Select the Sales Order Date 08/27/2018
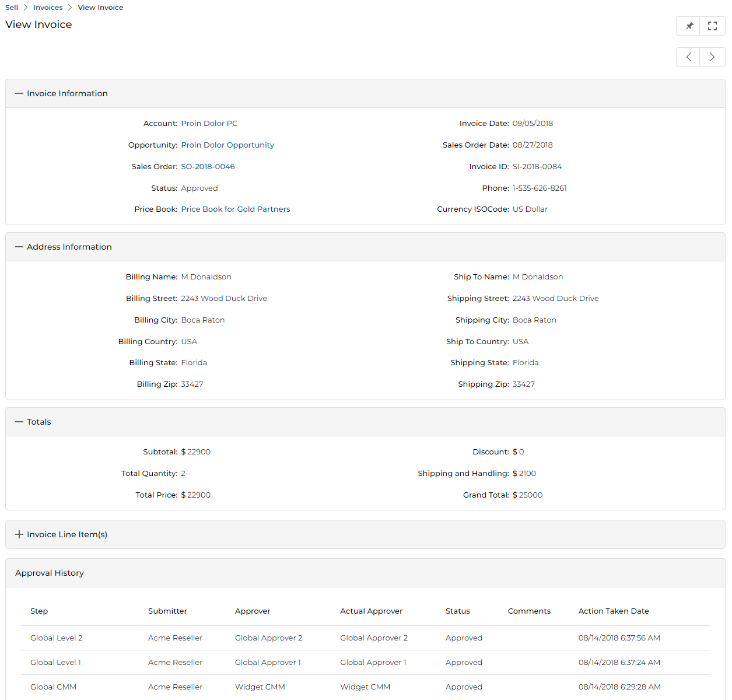The width and height of the screenshot is (732, 700). [533, 145]
